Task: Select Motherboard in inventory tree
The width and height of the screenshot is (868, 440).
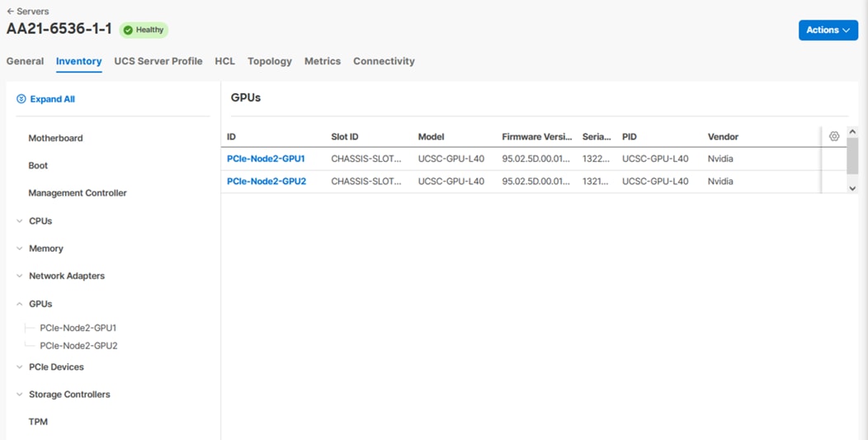Action: point(55,138)
